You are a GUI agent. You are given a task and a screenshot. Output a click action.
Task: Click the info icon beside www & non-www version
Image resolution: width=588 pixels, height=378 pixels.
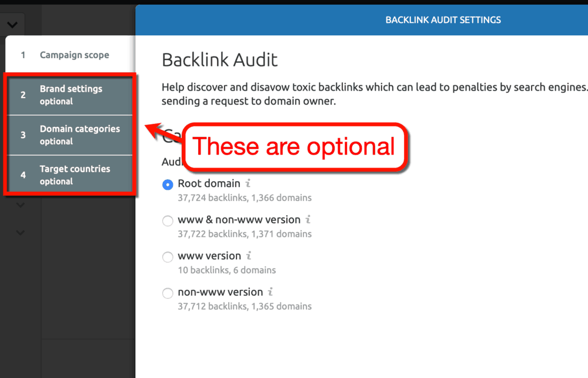point(308,219)
